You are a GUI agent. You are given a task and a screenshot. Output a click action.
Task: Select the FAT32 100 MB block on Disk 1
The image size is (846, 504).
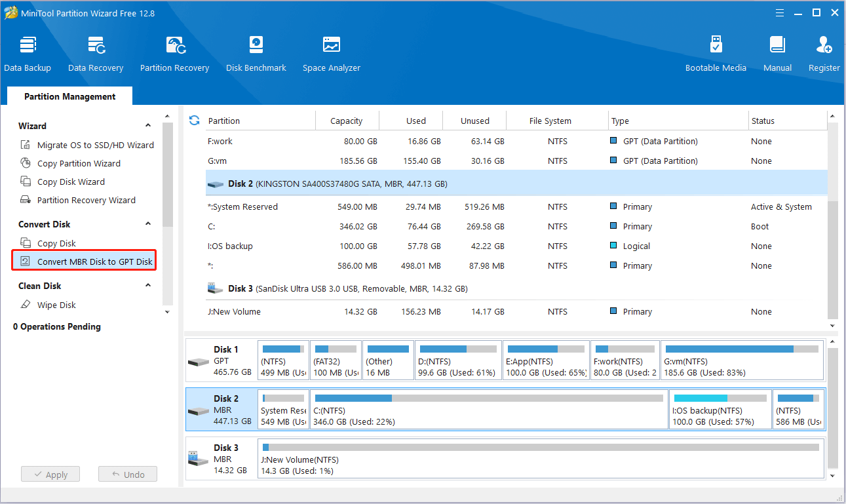point(336,360)
